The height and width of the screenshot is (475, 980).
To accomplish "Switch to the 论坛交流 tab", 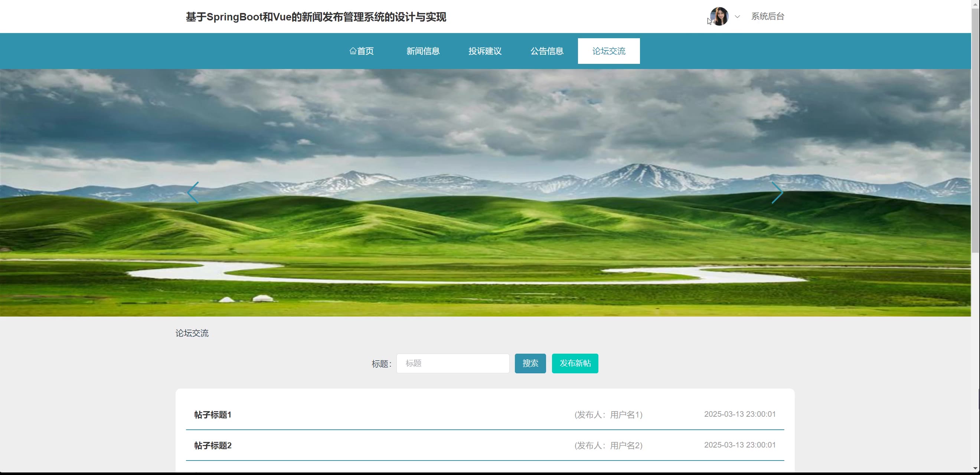I will 608,51.
